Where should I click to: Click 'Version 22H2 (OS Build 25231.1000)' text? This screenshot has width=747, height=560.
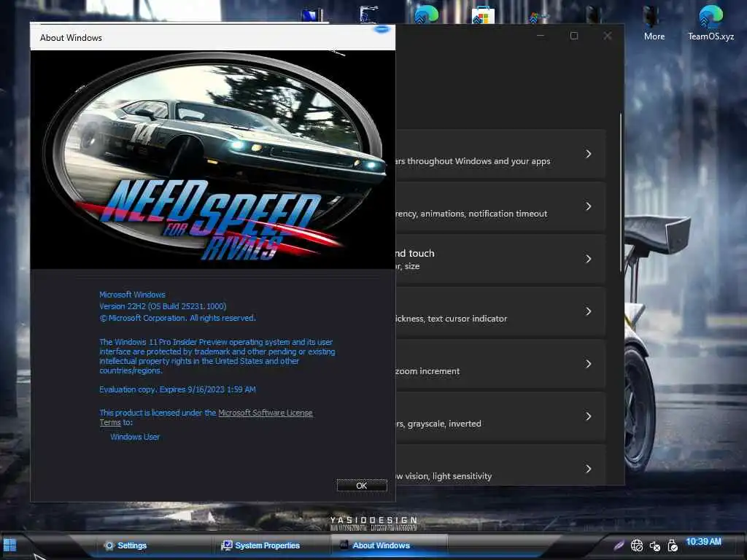pos(163,306)
